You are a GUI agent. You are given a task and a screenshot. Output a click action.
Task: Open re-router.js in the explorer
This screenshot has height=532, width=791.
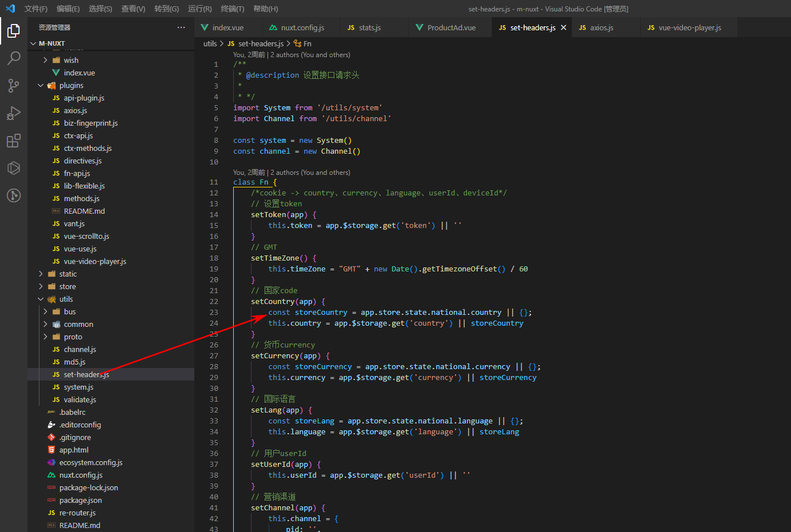tap(111, 513)
